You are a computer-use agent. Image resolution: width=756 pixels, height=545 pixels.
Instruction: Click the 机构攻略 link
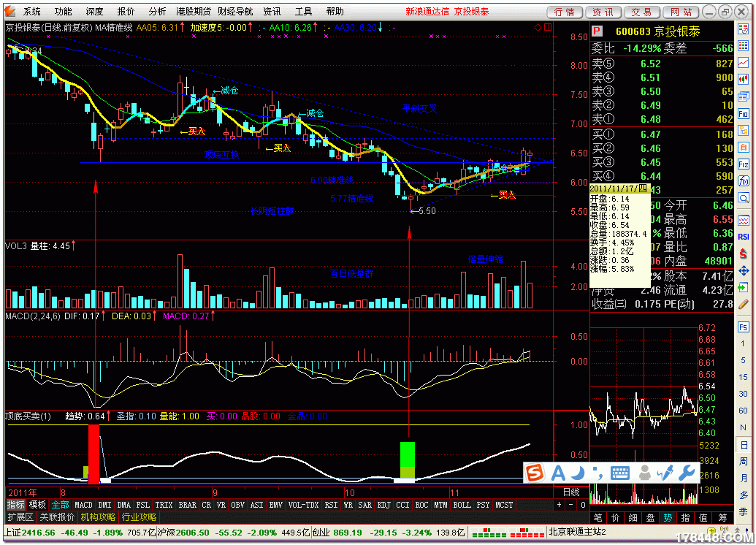coord(98,517)
